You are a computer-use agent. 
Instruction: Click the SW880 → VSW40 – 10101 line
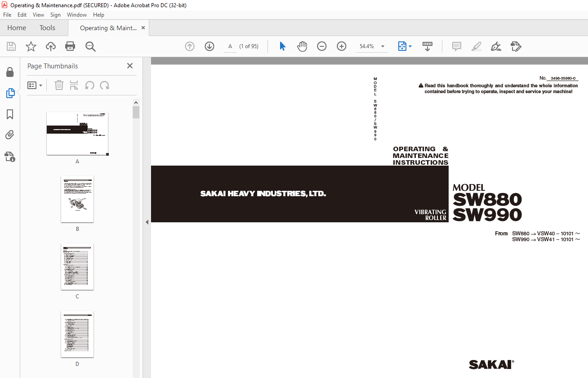[x=546, y=234]
